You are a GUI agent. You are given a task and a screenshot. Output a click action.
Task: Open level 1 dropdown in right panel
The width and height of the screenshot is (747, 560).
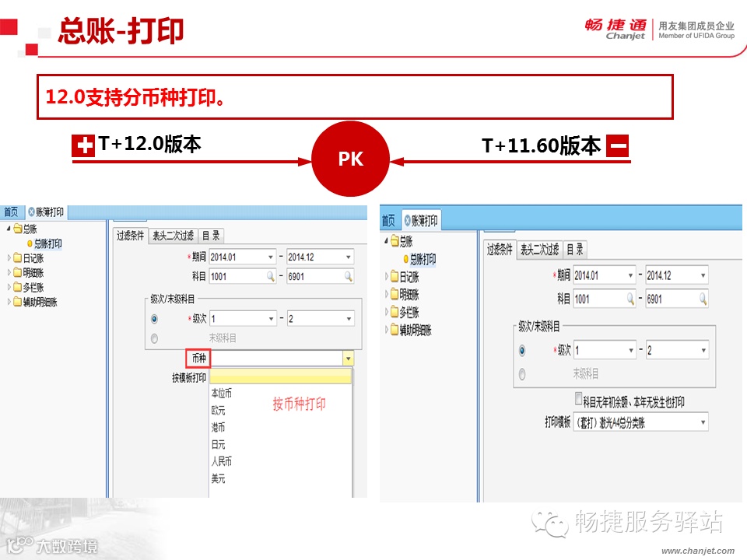pos(631,351)
